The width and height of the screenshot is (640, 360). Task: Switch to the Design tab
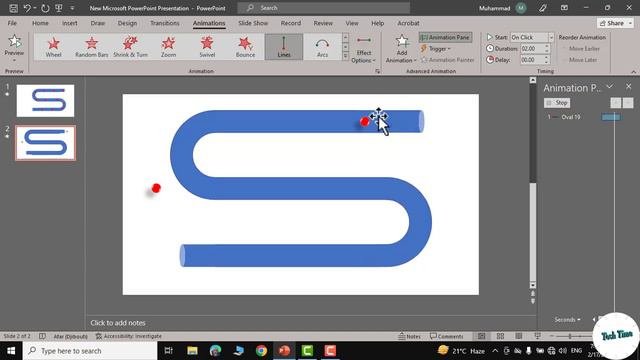coord(127,23)
